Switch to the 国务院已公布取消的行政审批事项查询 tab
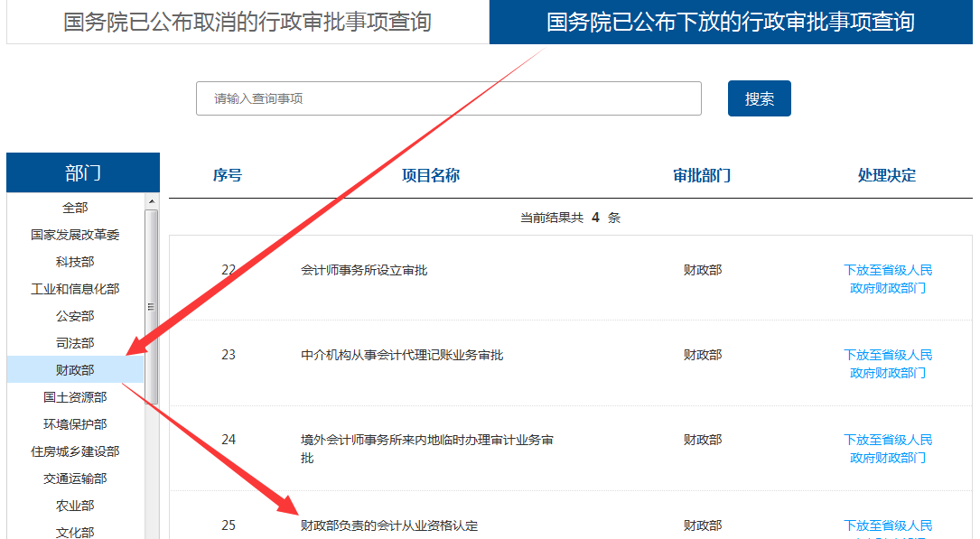The width and height of the screenshot is (980, 539). 247,22
